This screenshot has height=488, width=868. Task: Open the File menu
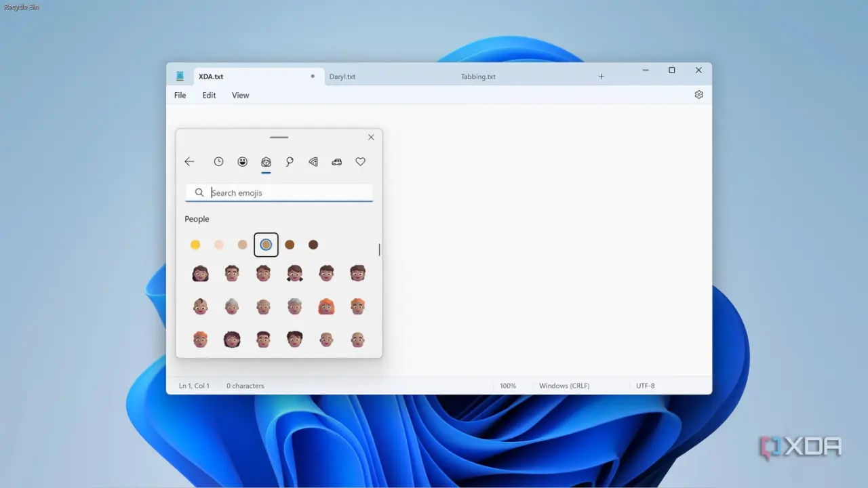180,95
